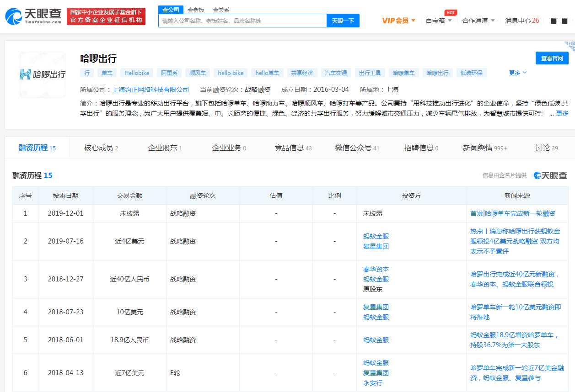This screenshot has width=575, height=392.
Task: Select the 交易金额 column header
Action: click(129, 196)
